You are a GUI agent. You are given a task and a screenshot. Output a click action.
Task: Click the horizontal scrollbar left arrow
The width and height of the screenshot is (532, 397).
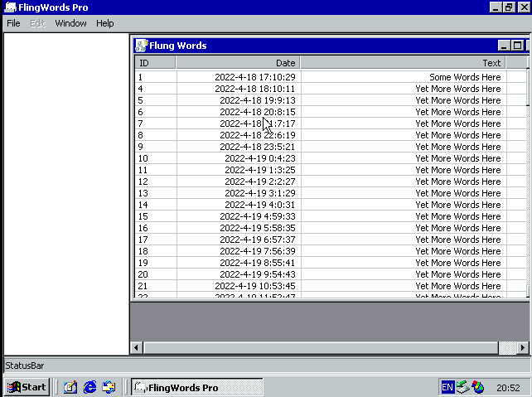pos(137,348)
